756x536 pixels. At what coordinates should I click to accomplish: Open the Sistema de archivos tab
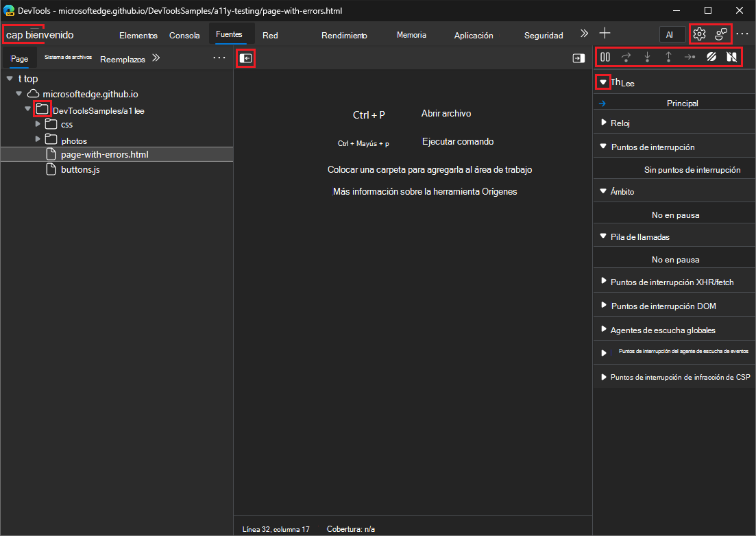tap(68, 58)
